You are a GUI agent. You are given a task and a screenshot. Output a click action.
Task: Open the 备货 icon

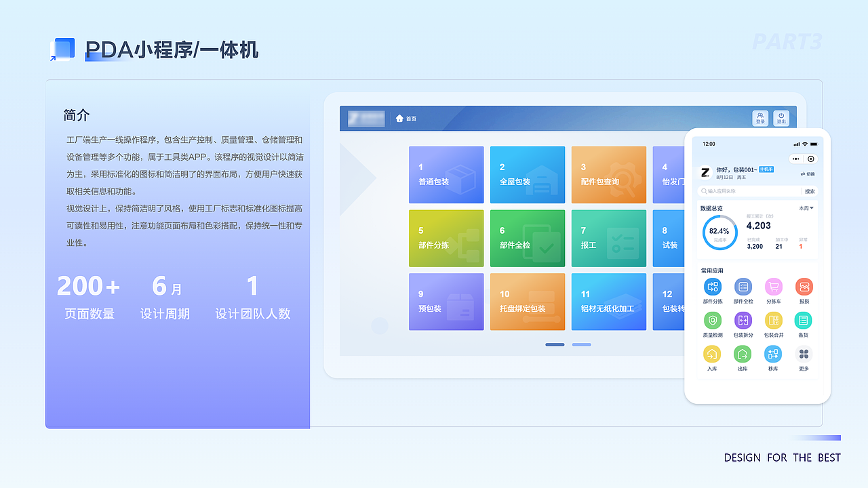[x=804, y=321]
